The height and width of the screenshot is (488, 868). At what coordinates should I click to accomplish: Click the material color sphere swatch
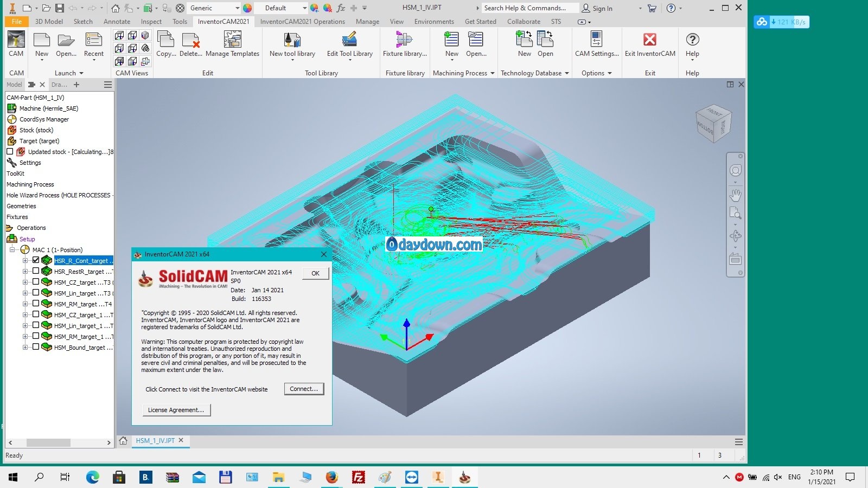(x=180, y=8)
